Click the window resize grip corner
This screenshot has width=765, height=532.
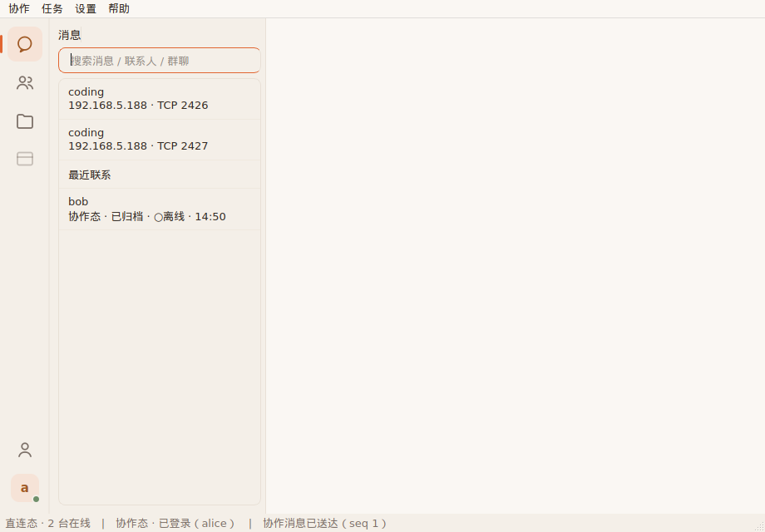point(759,527)
